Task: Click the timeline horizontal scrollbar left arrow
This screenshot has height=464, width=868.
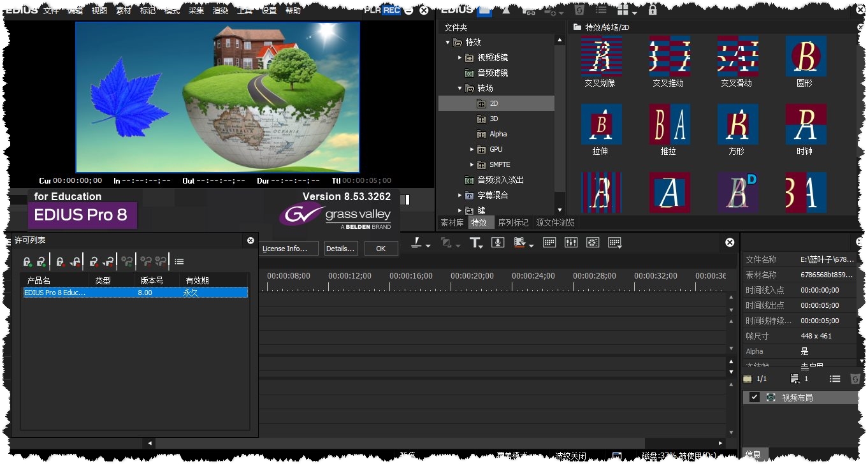Action: 150,443
